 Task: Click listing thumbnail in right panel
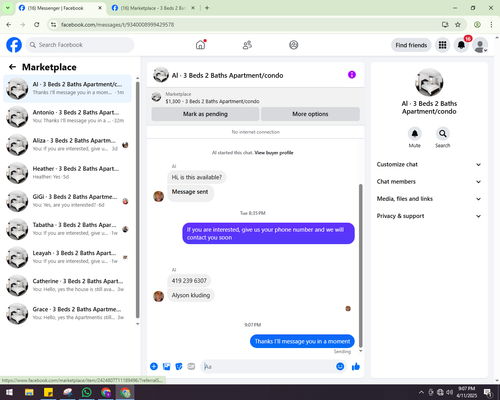coord(429,83)
